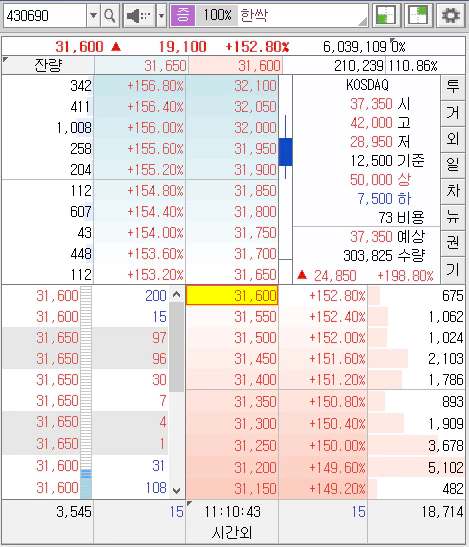Select the 기 side tab
This screenshot has height=547, width=469.
(453, 270)
